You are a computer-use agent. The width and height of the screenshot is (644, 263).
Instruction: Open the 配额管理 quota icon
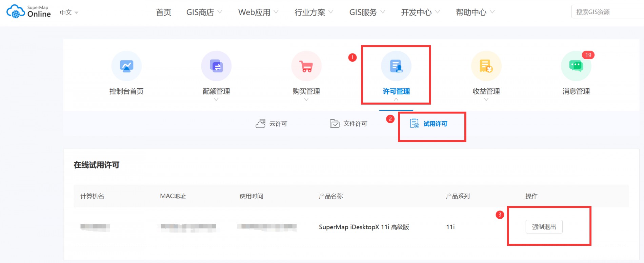(x=216, y=66)
